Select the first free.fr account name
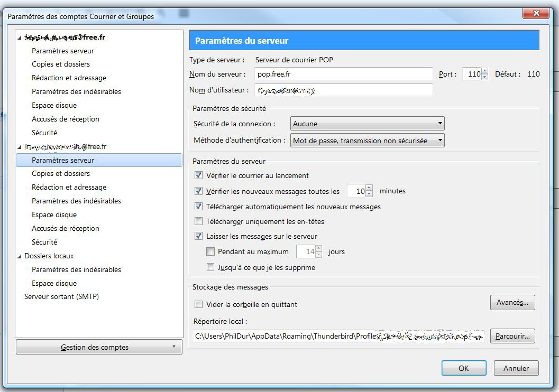559x392 pixels. pyautogui.click(x=65, y=38)
